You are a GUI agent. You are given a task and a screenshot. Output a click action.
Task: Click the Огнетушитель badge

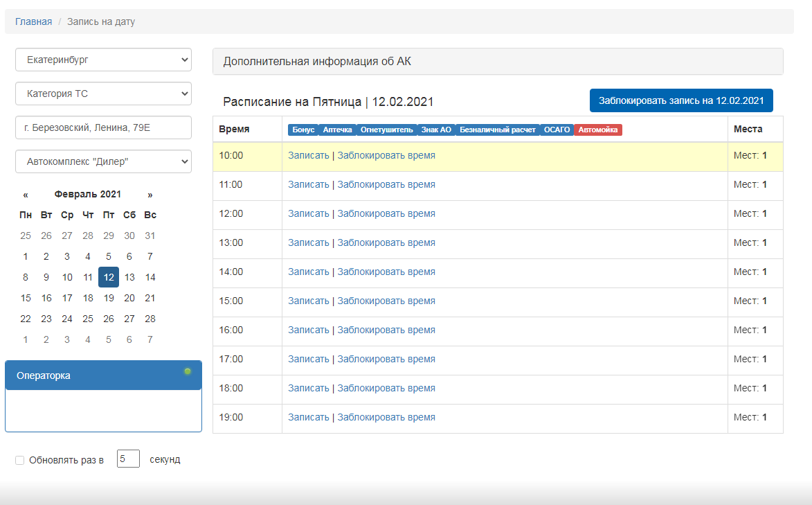point(386,130)
